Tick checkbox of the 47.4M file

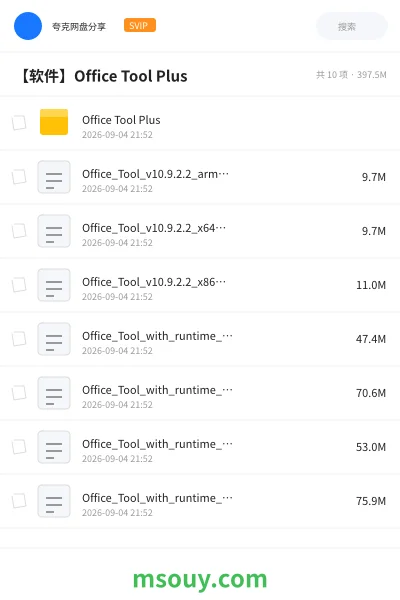(19, 339)
